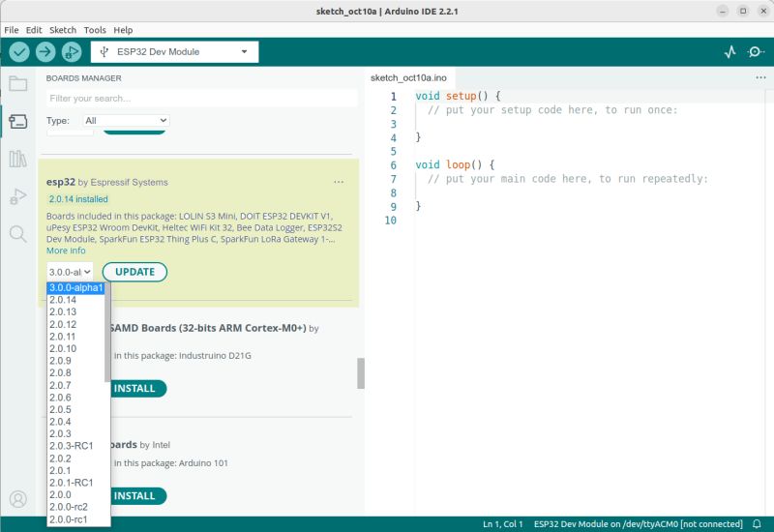Image resolution: width=774 pixels, height=532 pixels.
Task: Pick version 2.0.4
Action: click(75, 422)
